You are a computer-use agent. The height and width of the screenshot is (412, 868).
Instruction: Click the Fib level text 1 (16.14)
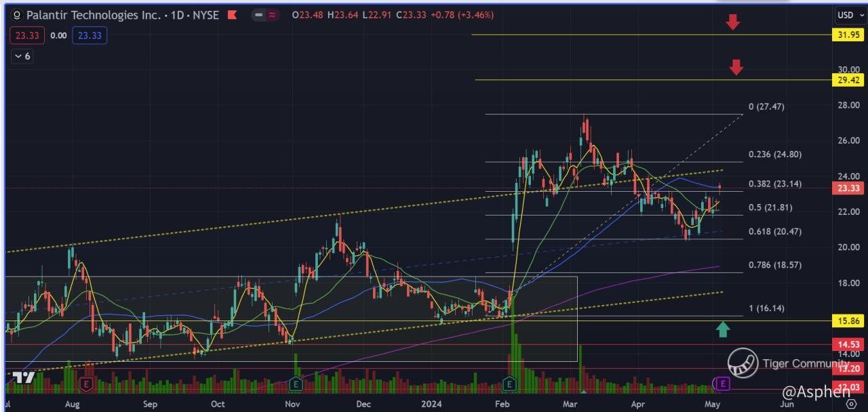pos(766,308)
